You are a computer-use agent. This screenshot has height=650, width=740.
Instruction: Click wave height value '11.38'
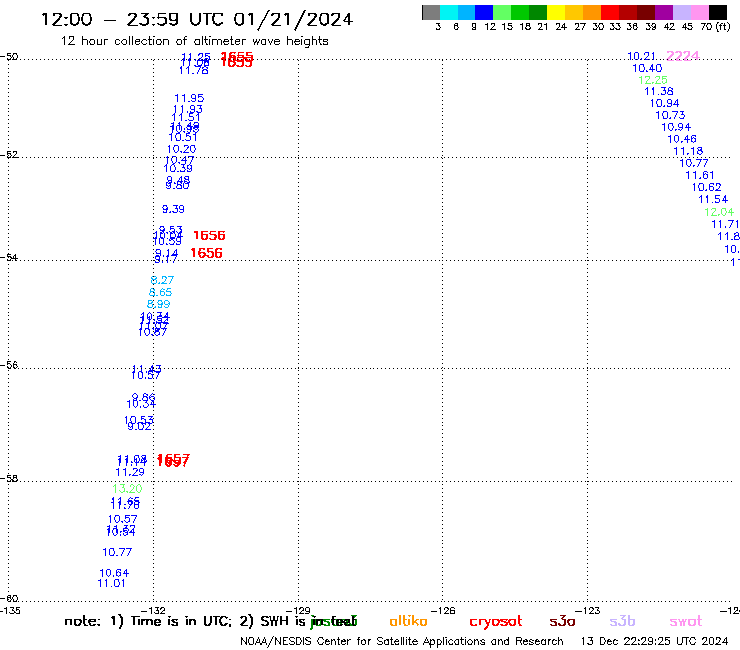tap(659, 91)
